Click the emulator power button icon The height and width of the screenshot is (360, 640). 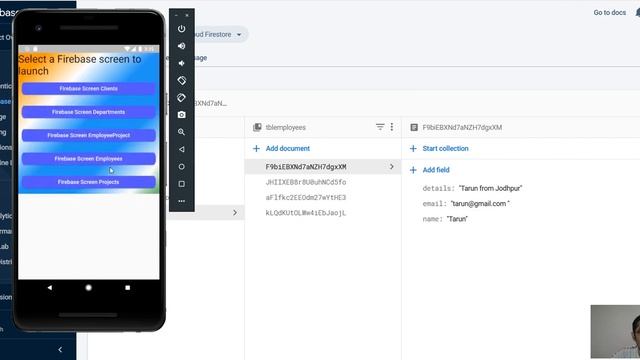tap(182, 29)
